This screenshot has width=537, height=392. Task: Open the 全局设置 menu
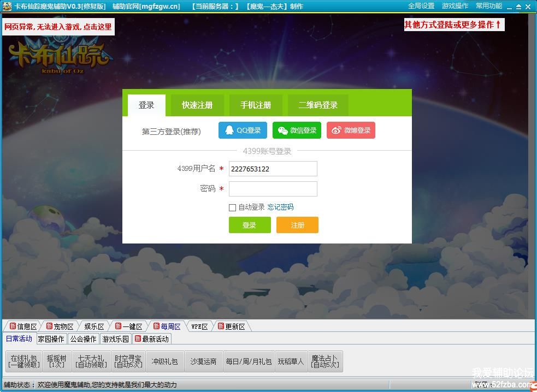coord(421,6)
